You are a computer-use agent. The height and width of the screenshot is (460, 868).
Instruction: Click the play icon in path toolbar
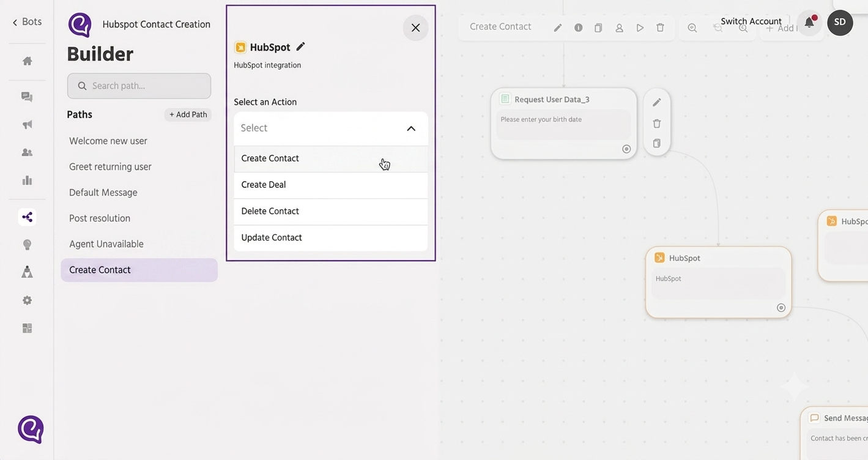click(640, 28)
